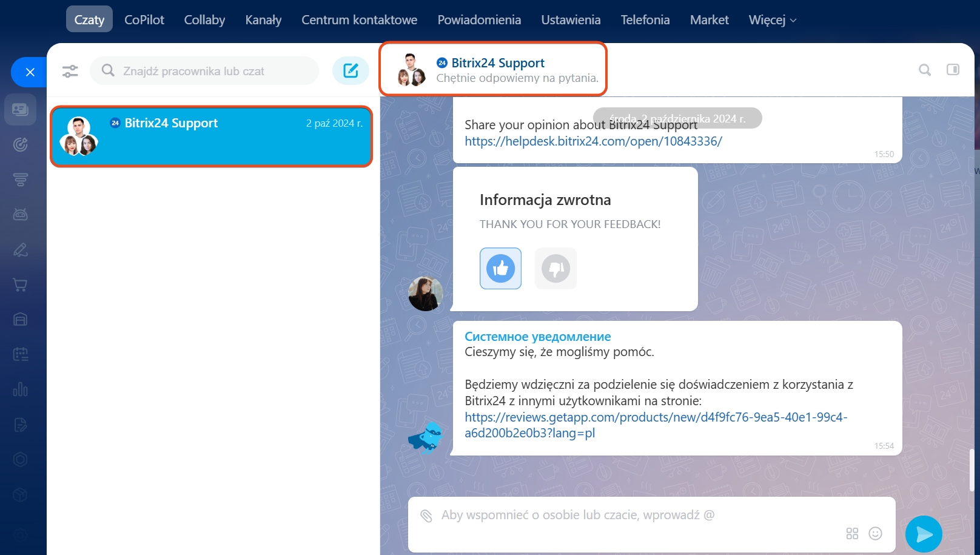
Task: Click the 15:54 message timestamp
Action: [884, 446]
